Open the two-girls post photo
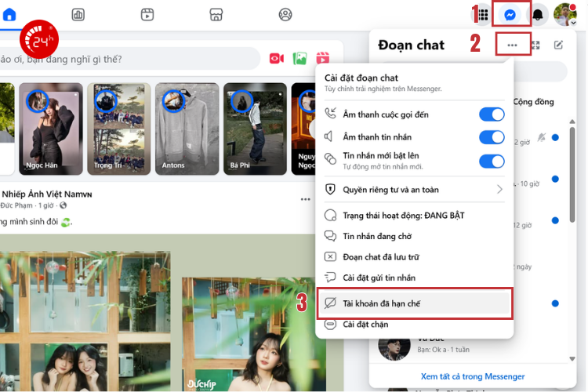Screen dimensions: 588x392 [85, 321]
